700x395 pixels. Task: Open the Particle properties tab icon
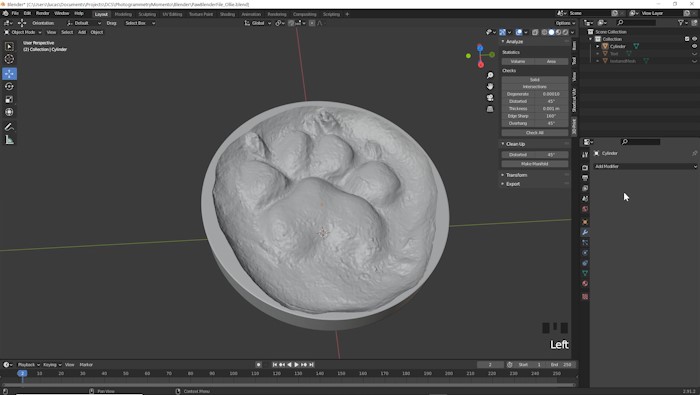(x=585, y=242)
